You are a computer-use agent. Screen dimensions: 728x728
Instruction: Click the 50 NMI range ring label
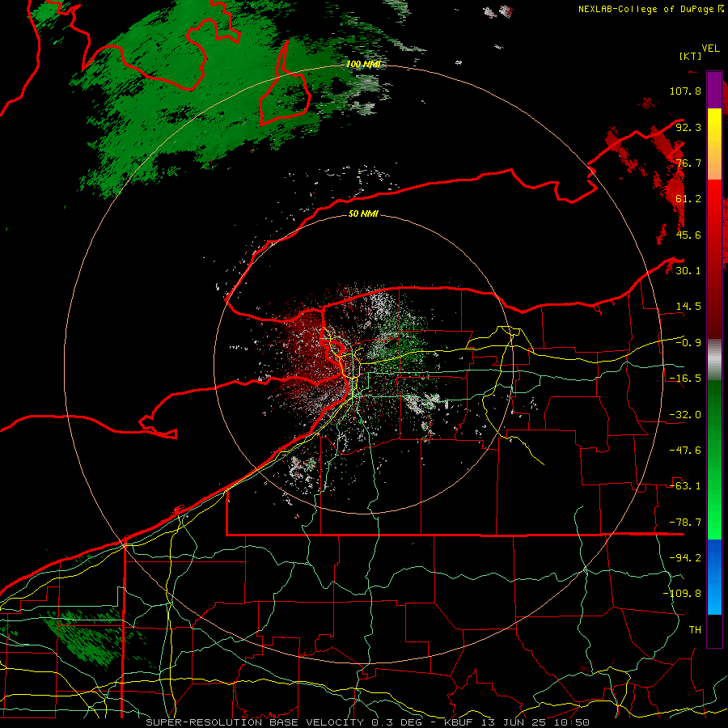click(363, 214)
